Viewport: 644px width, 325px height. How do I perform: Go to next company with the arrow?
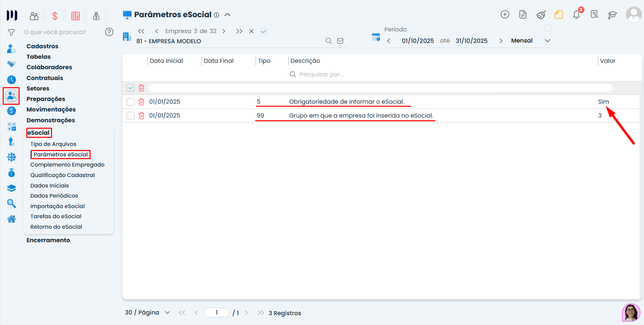tap(224, 31)
